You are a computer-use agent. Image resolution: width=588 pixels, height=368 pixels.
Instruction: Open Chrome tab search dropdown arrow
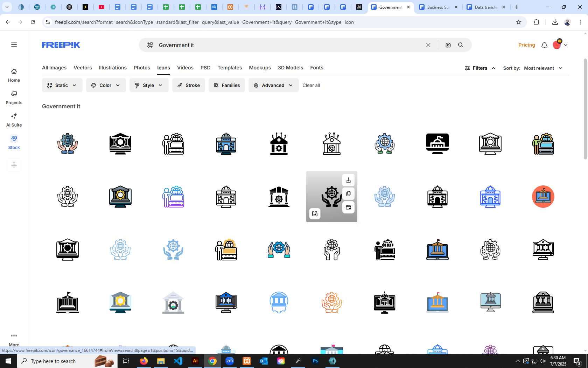coord(7,7)
